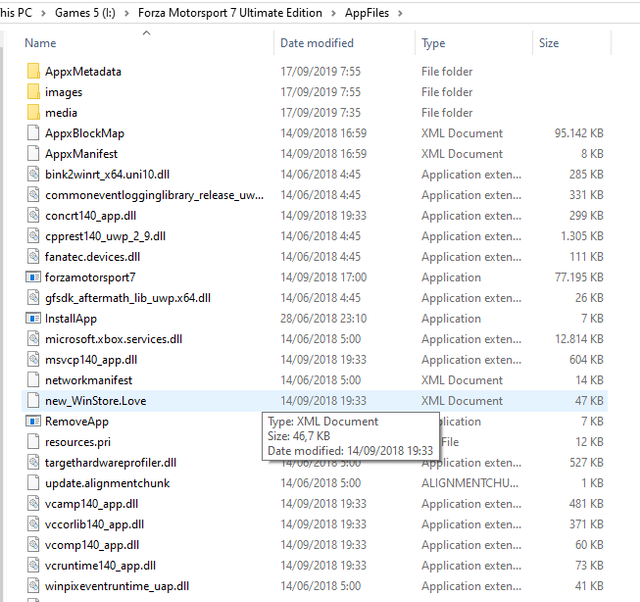Viewport: 640px width, 602px height.
Task: Expand the chevron after AppFiles
Action: (x=400, y=13)
